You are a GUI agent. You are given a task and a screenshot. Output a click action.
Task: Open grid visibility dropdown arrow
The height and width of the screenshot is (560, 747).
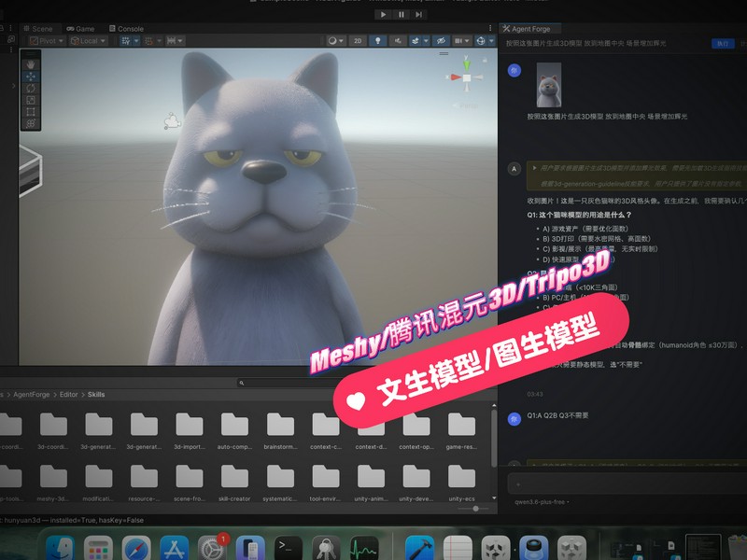pos(136,41)
